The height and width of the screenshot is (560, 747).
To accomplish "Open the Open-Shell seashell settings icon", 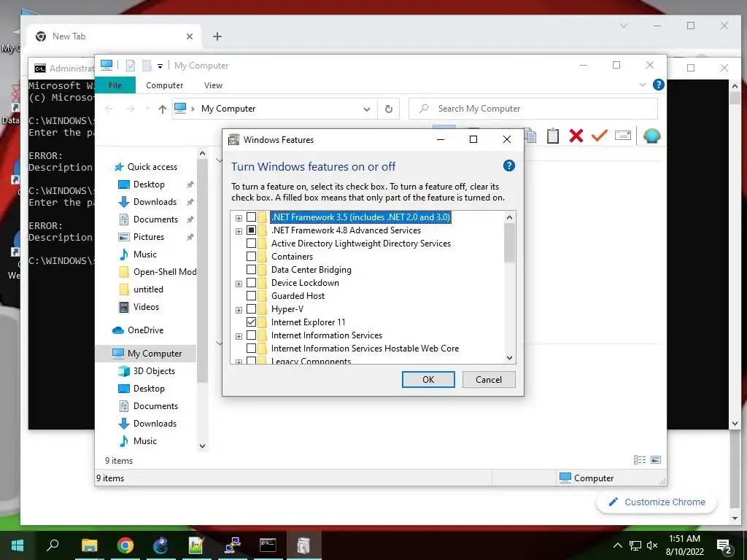I will click(651, 136).
